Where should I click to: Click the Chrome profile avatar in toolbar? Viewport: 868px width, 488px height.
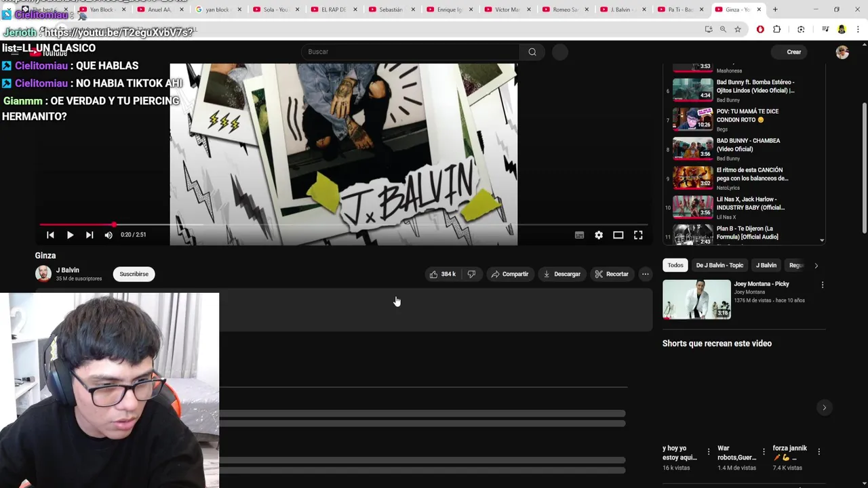pyautogui.click(x=842, y=29)
